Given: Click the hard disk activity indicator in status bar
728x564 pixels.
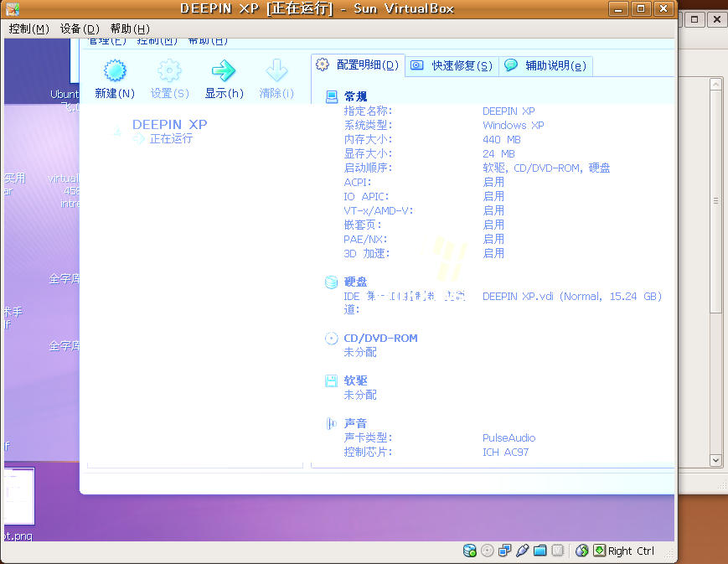Looking at the screenshot, I should (x=470, y=551).
